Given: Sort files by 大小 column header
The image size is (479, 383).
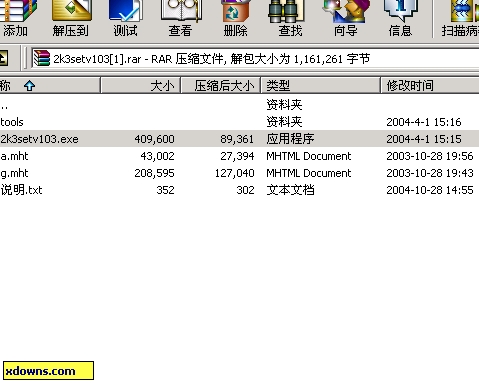Looking at the screenshot, I should pos(141,86).
